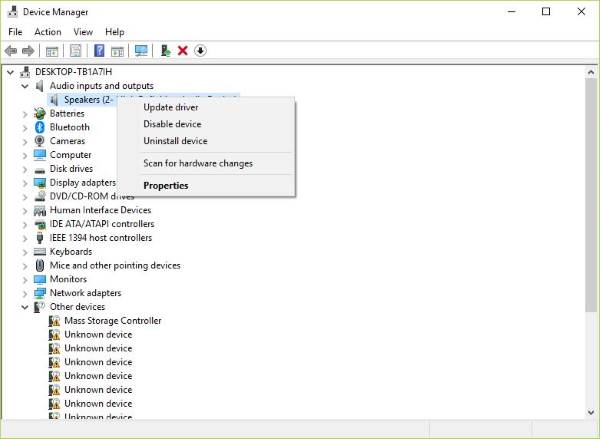Select IEEE 1394 host controllers label
The height and width of the screenshot is (439, 600).
(x=101, y=238)
